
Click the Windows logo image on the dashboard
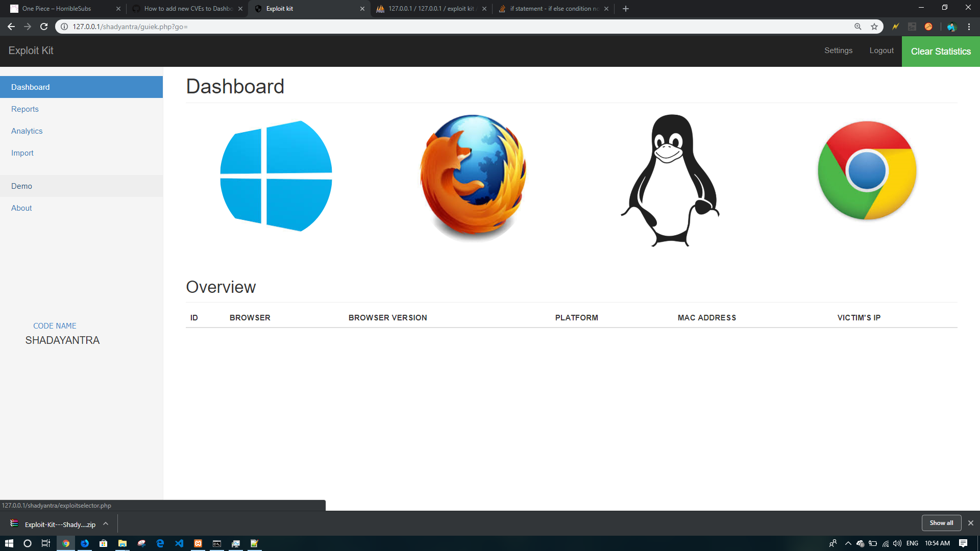pos(276,176)
